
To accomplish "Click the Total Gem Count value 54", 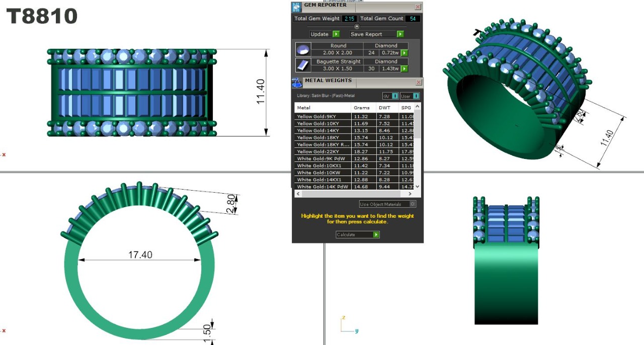I will tap(413, 19).
